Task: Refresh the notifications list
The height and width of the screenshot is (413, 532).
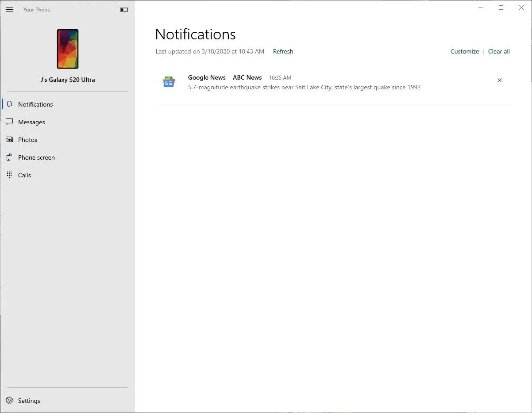Action: click(x=283, y=51)
